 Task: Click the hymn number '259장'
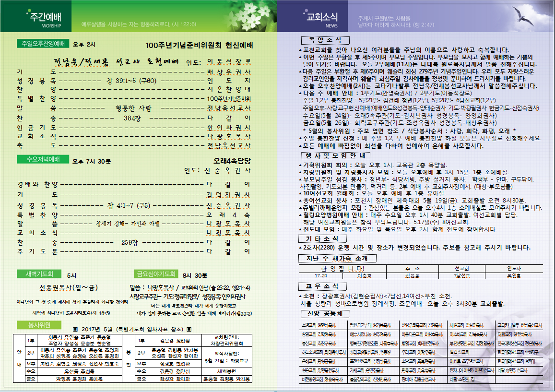point(130,243)
